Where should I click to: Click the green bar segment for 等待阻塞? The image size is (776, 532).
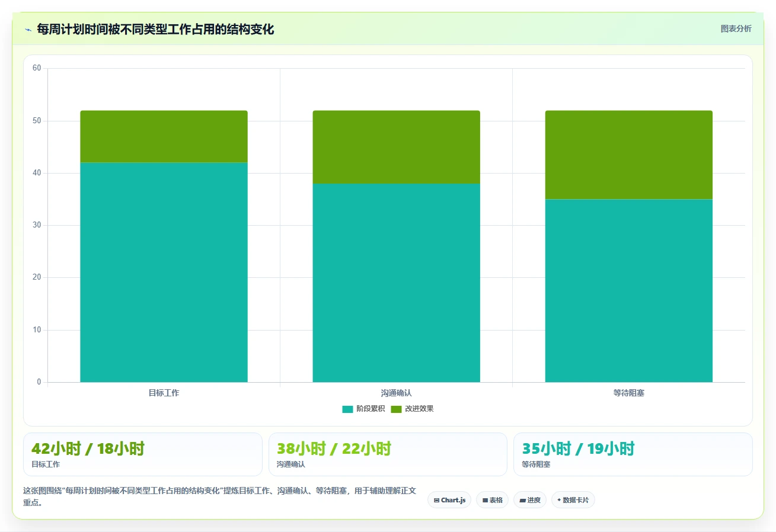pyautogui.click(x=628, y=155)
